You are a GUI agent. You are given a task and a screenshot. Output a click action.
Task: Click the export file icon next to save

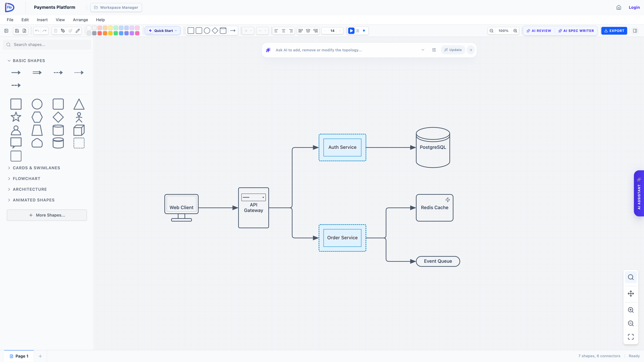(24, 31)
